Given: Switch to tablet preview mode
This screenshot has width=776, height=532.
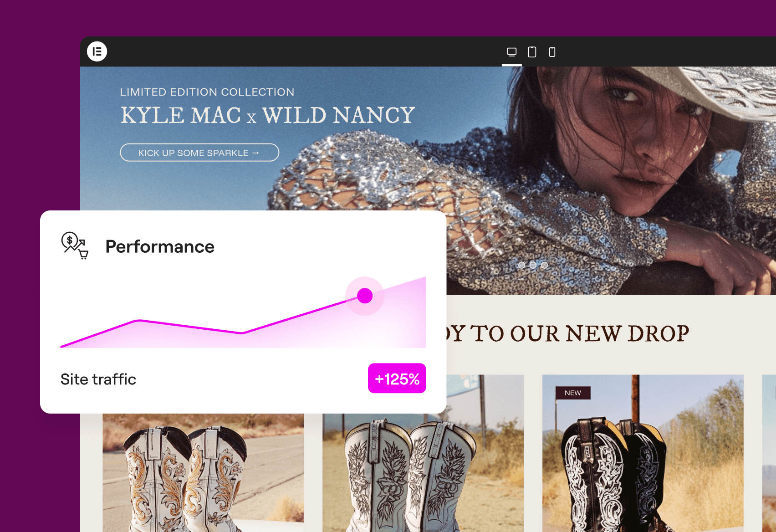Looking at the screenshot, I should click(x=531, y=52).
